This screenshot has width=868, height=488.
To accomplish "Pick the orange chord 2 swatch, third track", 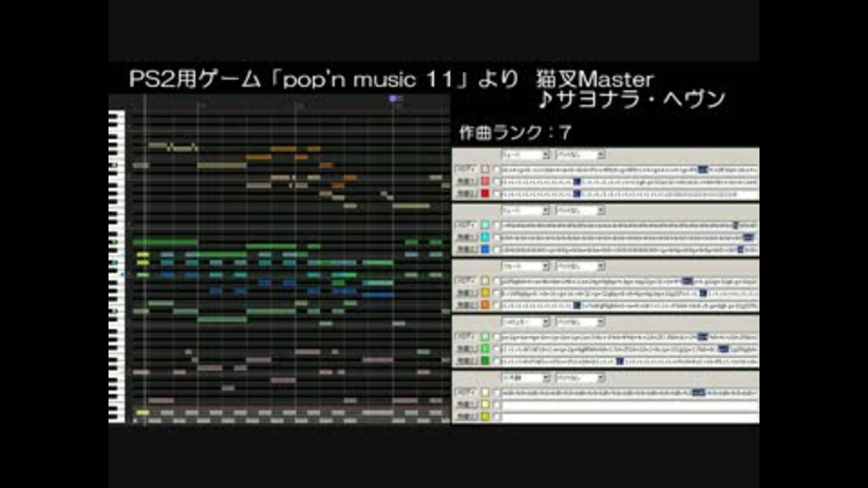I will tap(486, 305).
